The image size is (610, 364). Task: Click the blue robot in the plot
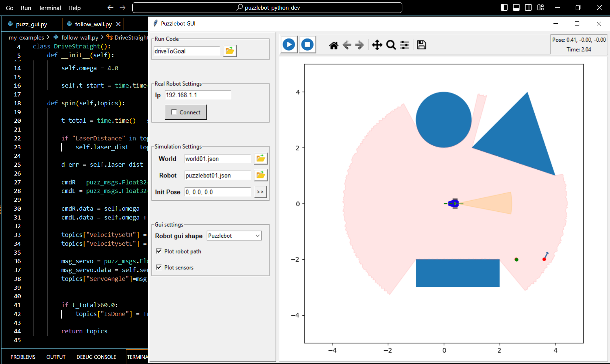(x=454, y=204)
